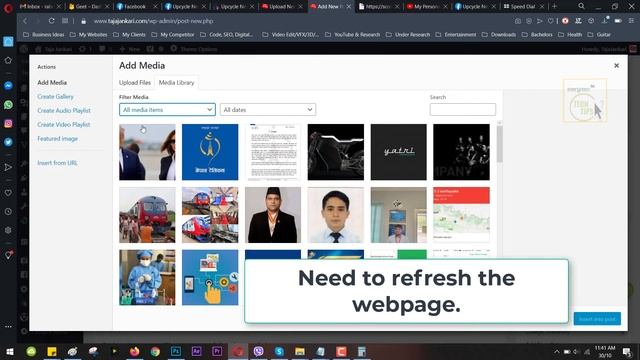This screenshot has height=360, width=640.
Task: Open a new browser tab with plus
Action: tap(554, 6)
